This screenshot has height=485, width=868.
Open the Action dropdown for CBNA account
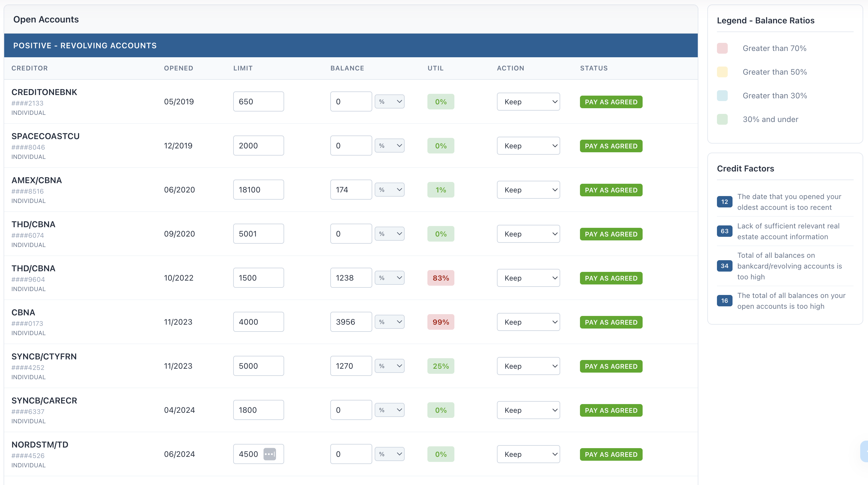coord(528,322)
